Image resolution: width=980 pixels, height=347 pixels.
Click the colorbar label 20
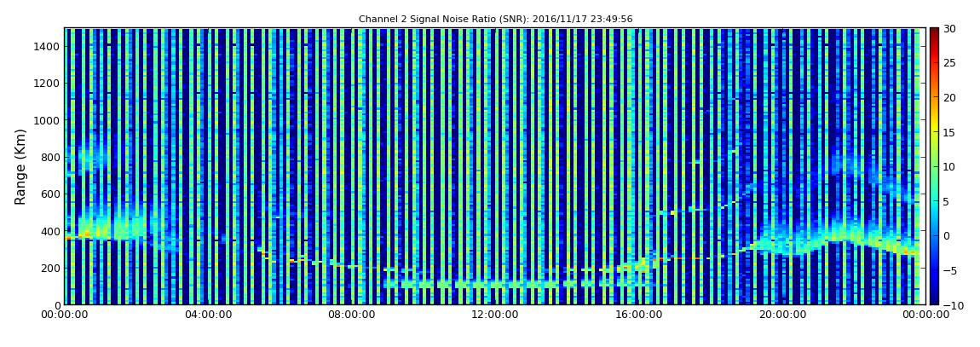950,97
